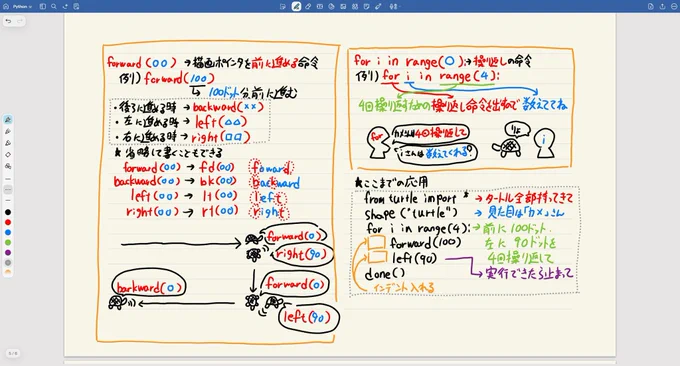Viewport: 680px width, 366px height.
Task: Open the add page icon
Action: pyautogui.click(x=76, y=7)
